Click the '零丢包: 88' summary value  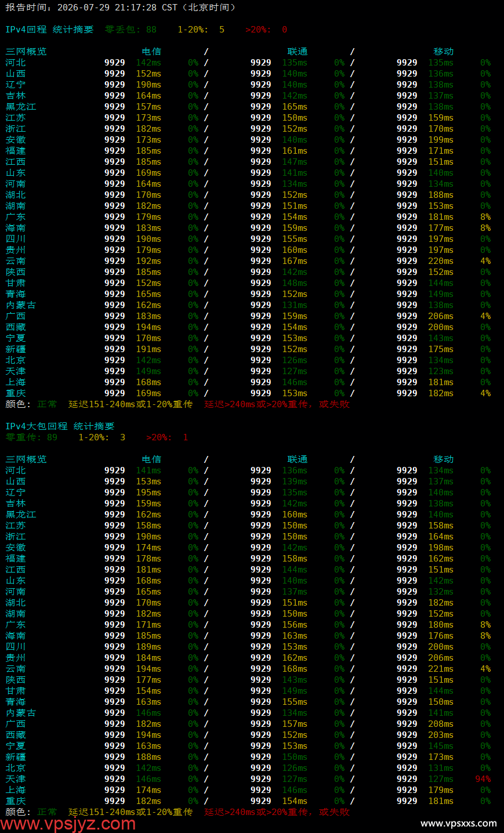coord(130,30)
